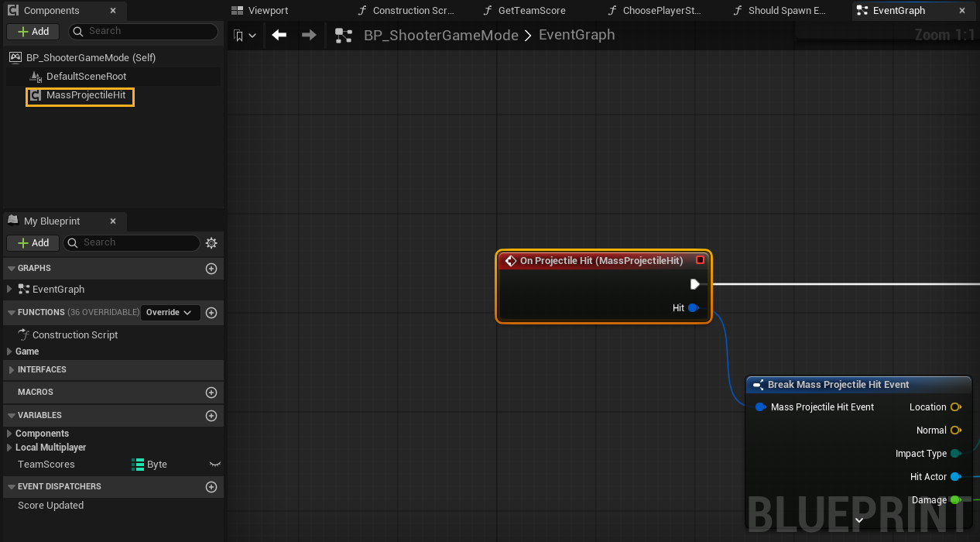980x542 pixels.
Task: Add a new function with the plus icon
Action: click(x=211, y=313)
